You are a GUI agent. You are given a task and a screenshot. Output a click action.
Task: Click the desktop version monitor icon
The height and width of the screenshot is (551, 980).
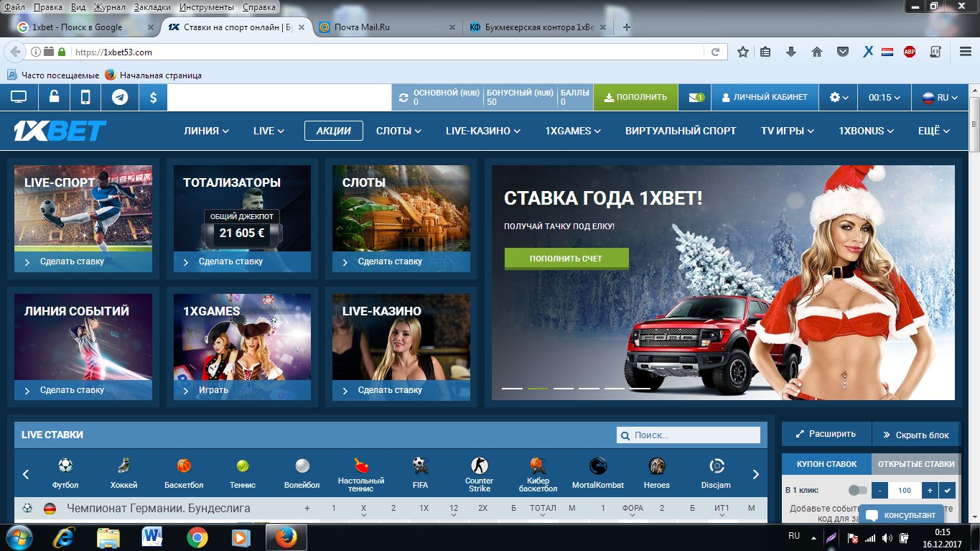click(x=19, y=97)
